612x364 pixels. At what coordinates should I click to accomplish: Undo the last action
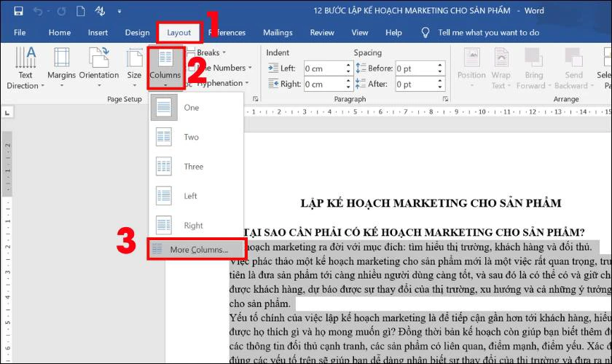coord(38,12)
